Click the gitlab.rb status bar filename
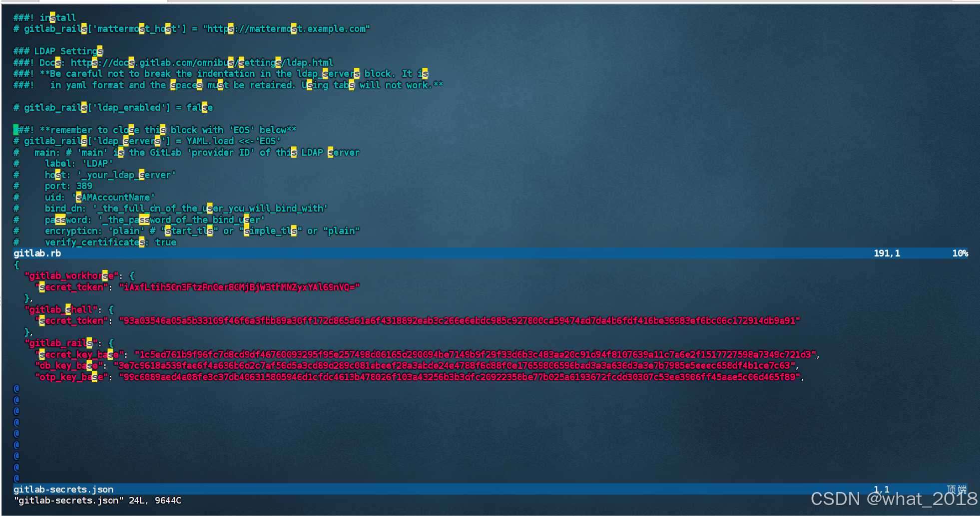Image resolution: width=980 pixels, height=516 pixels. point(37,254)
